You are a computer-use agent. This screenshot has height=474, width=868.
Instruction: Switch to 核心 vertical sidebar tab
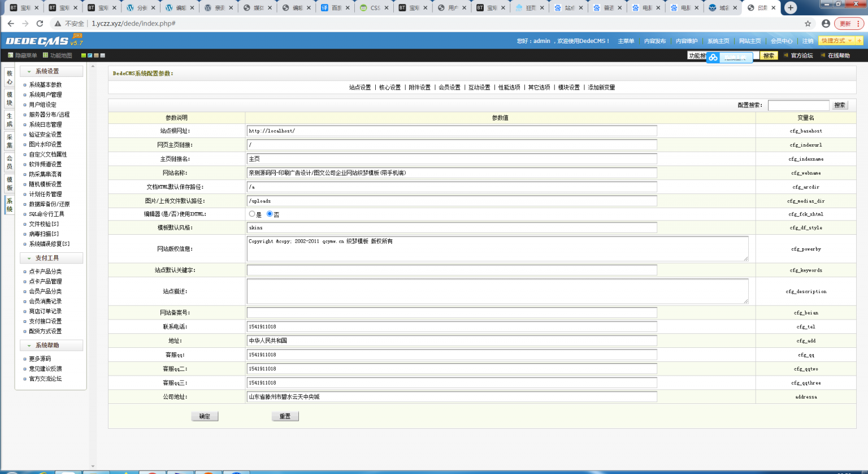click(10, 77)
